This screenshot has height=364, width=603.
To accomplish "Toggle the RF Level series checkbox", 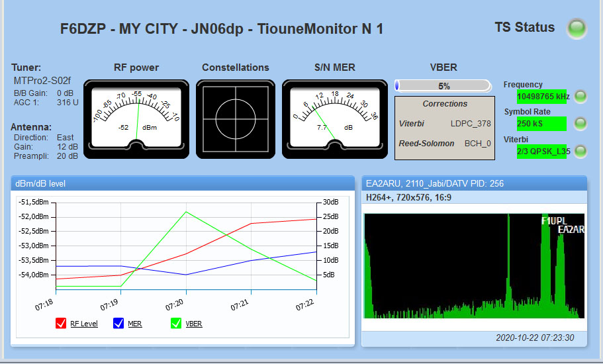I will point(61,324).
